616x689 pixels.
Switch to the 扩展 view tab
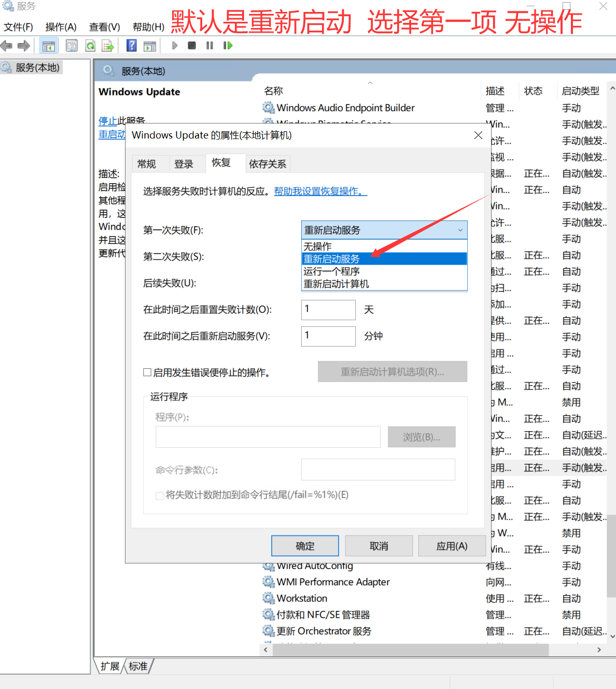point(110,666)
